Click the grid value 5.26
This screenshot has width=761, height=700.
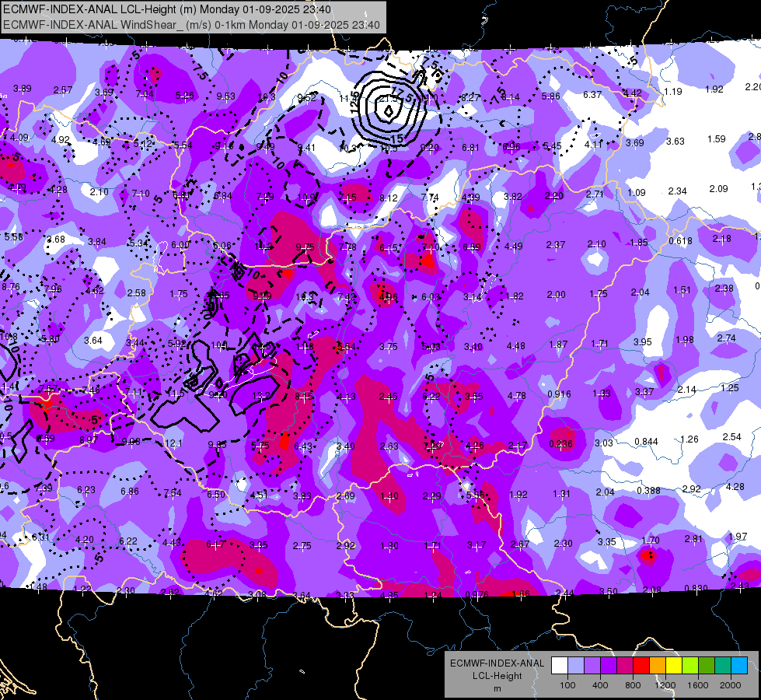185,95
